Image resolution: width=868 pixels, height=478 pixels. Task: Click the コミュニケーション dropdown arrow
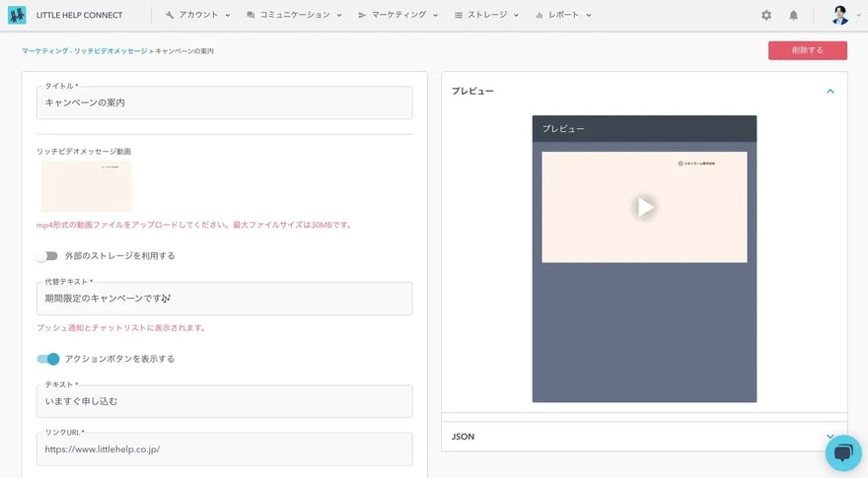[x=339, y=16]
